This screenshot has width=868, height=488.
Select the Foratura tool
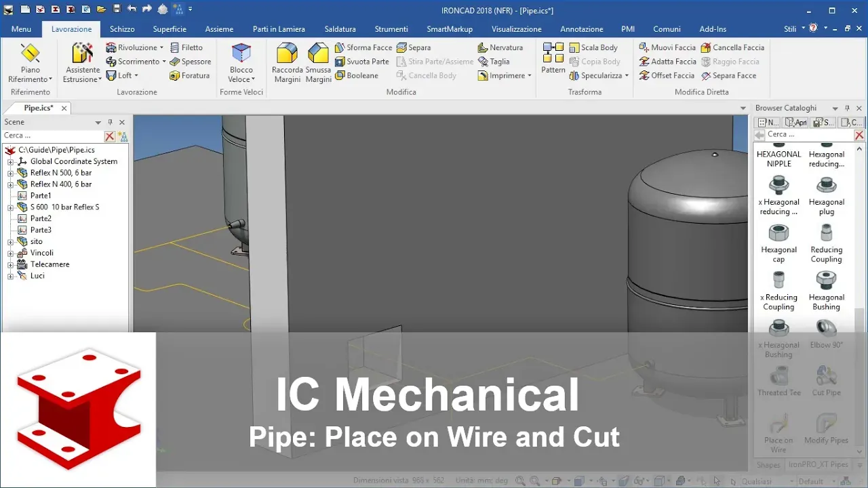pos(190,76)
